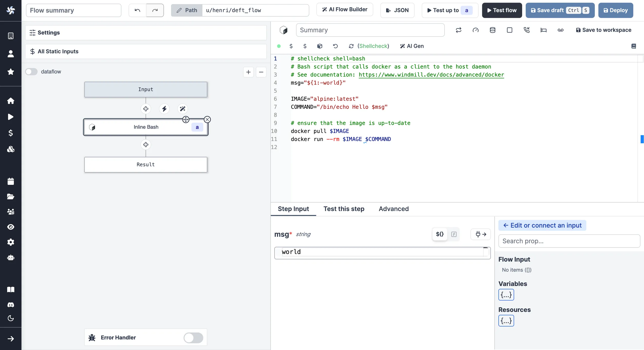Image resolution: width=644 pixels, height=350 pixels.
Task: Click the undo arrow in the editor toolbar
Action: [x=335, y=46]
